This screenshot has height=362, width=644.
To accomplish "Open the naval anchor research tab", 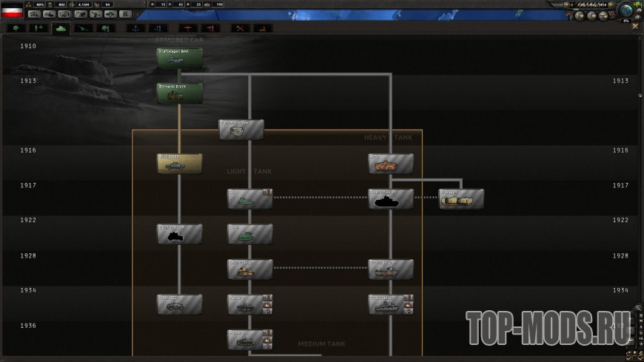I will pyautogui.click(x=135, y=28).
